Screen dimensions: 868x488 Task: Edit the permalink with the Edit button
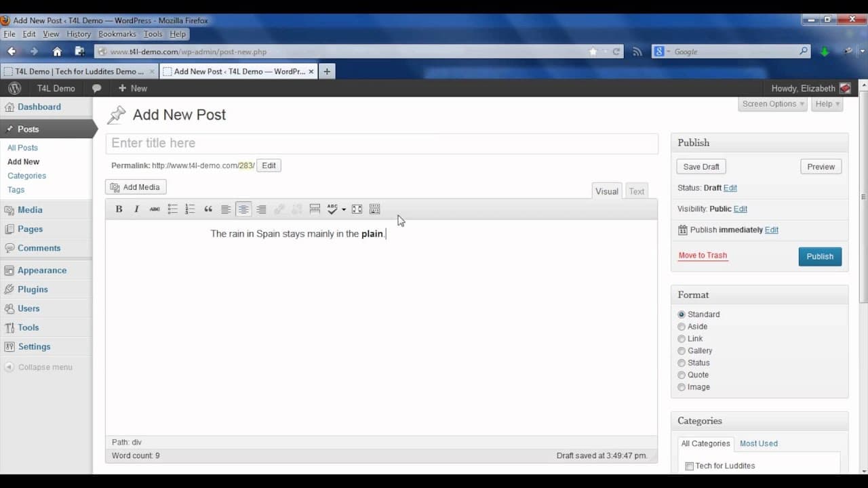[x=269, y=165]
